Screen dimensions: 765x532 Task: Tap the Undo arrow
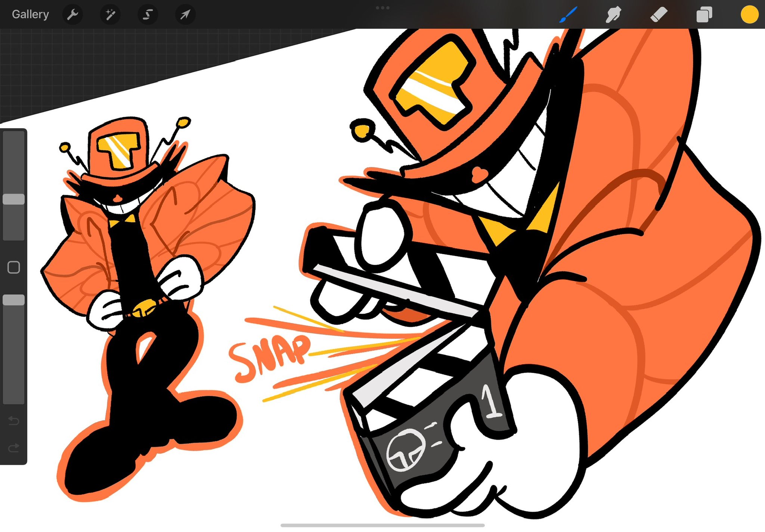click(13, 421)
